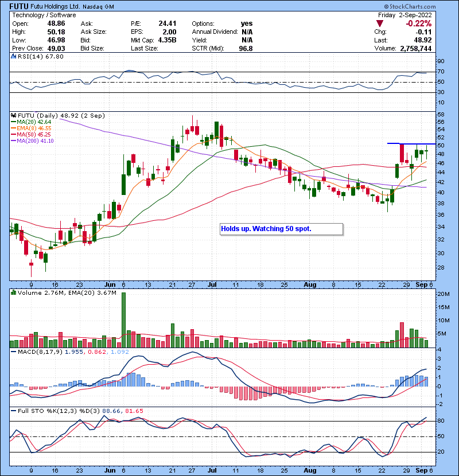The image size is (459, 476).
Task: Click the Futu Holdings Ltd. company name
Action: (55, 6)
